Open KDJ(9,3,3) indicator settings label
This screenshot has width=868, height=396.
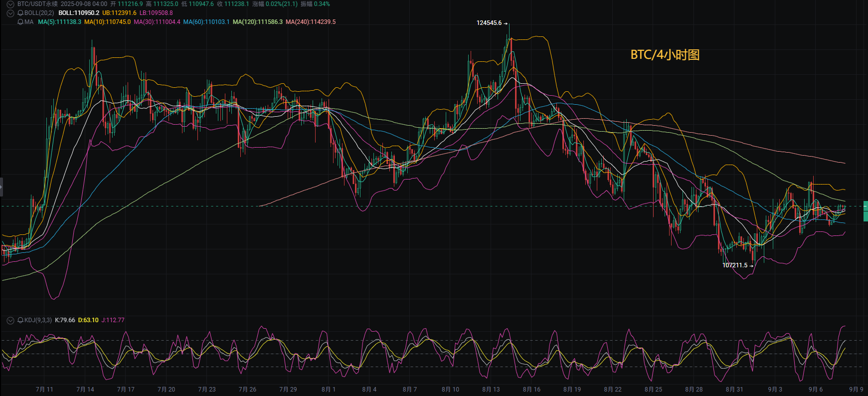(38, 320)
